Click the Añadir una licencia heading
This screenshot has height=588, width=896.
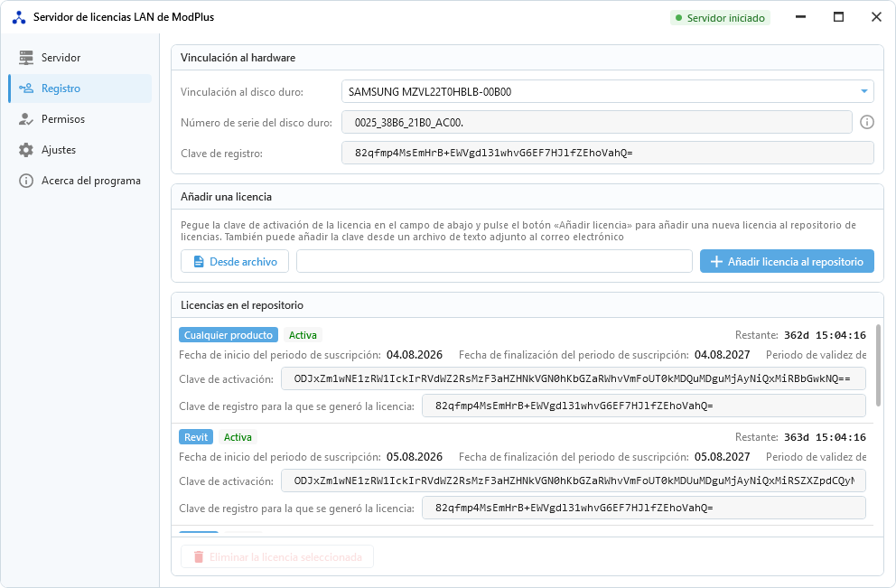click(227, 197)
